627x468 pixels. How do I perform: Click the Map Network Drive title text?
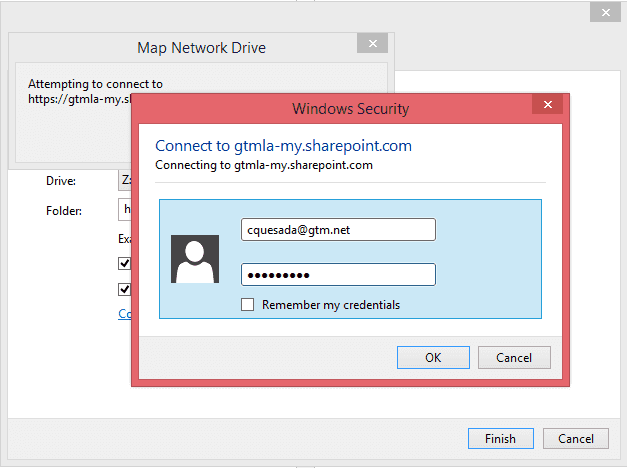pyautogui.click(x=202, y=48)
